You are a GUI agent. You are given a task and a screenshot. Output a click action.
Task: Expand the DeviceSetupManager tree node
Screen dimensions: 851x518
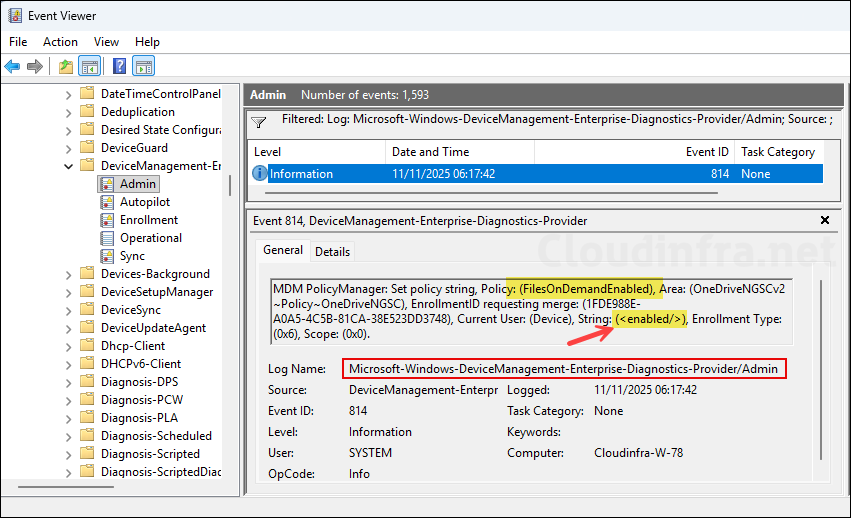point(68,293)
